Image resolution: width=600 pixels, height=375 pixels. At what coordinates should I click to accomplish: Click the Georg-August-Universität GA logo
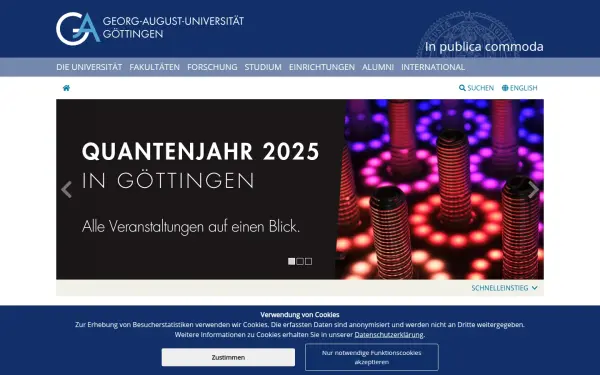point(78,29)
